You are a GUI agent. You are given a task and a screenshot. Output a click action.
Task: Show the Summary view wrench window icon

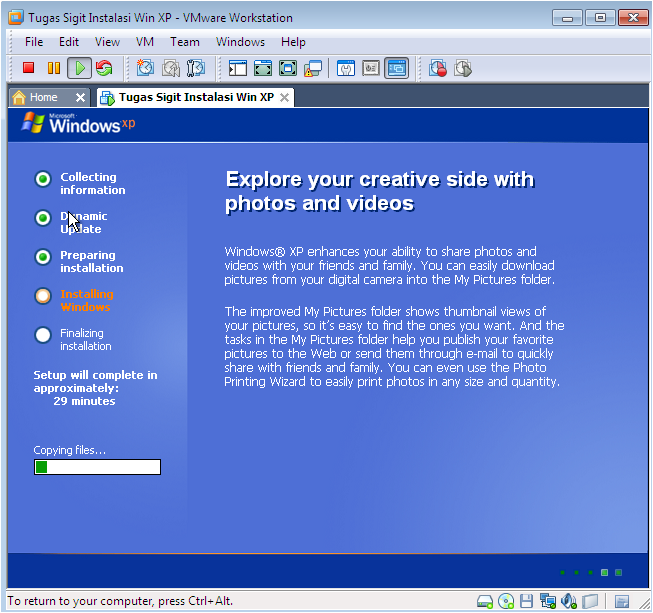346,68
